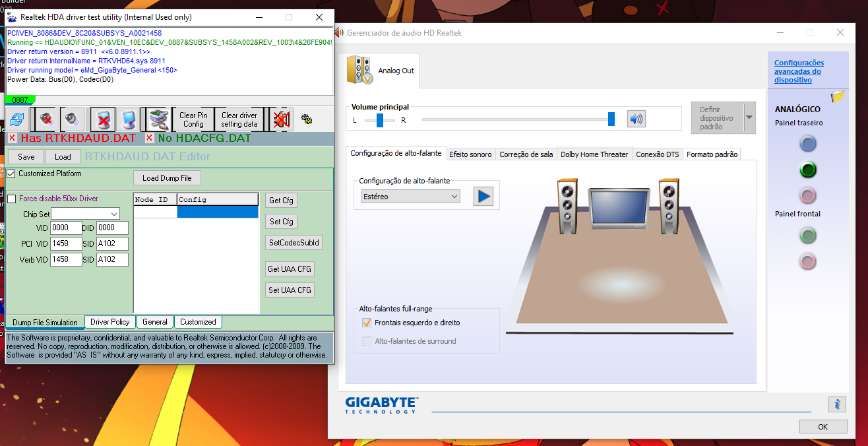The height and width of the screenshot is (446, 868).
Task: Open the blue information icon
Action: pos(837,404)
